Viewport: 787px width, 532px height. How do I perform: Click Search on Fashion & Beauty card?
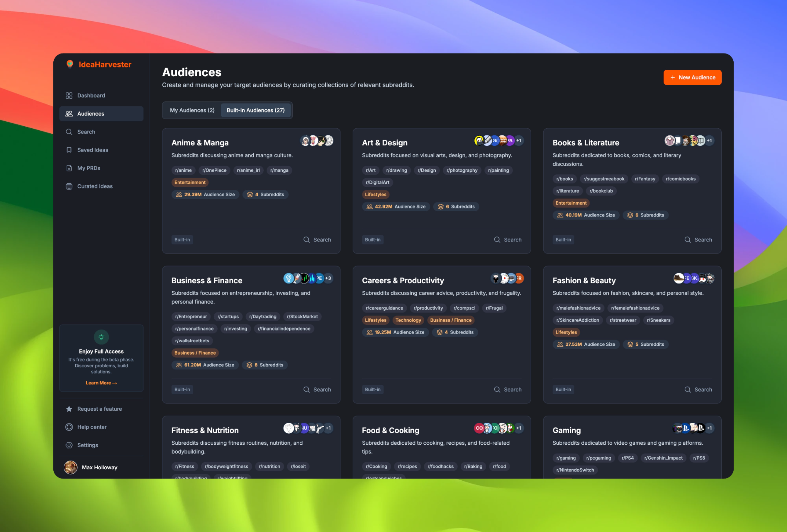[698, 390]
